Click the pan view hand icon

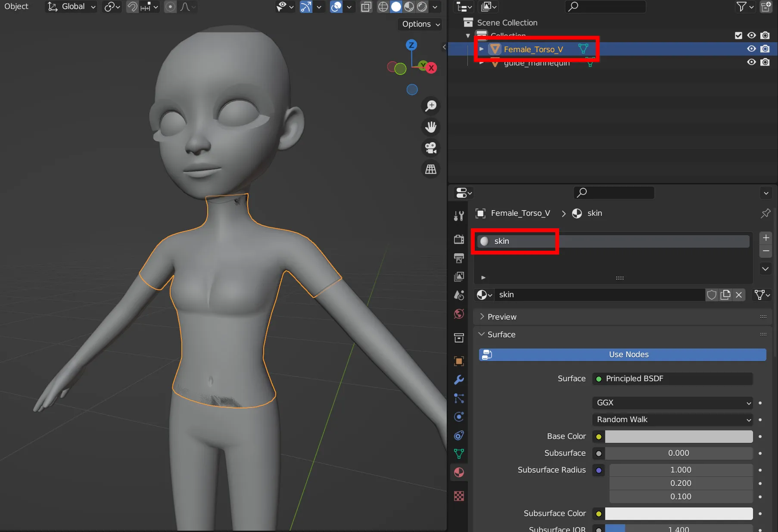430,127
